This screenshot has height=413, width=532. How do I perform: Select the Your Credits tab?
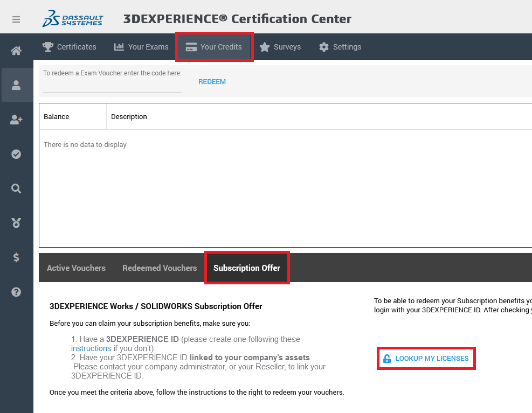click(x=214, y=47)
